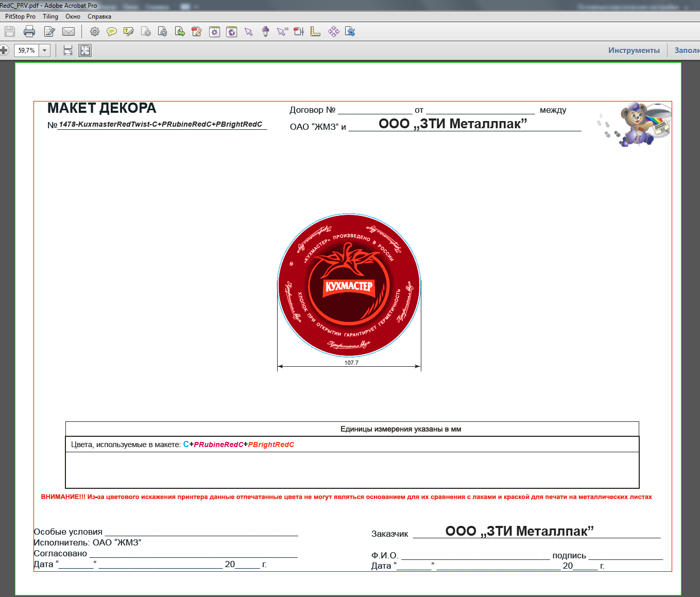Screen dimensions: 700x597
Task: Click the red ВНИМАНИЕ!!! warning text
Action: coord(347,497)
